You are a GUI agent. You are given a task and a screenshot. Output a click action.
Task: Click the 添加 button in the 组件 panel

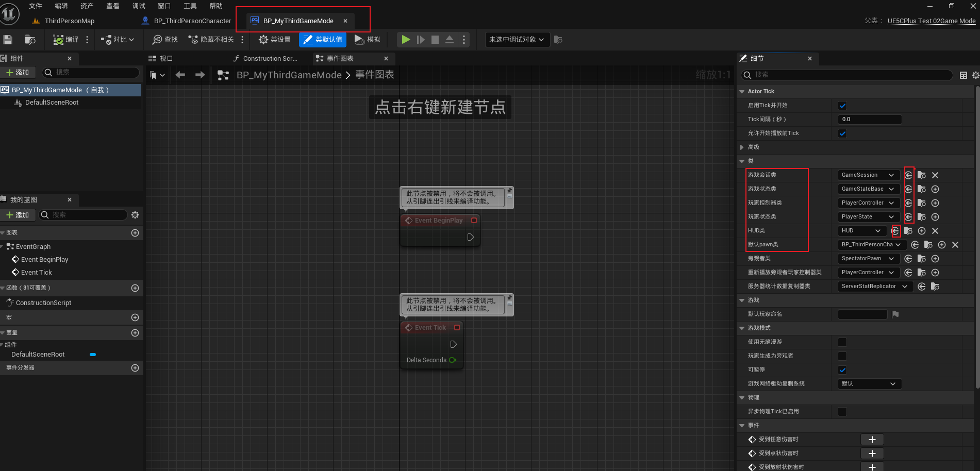coord(18,72)
